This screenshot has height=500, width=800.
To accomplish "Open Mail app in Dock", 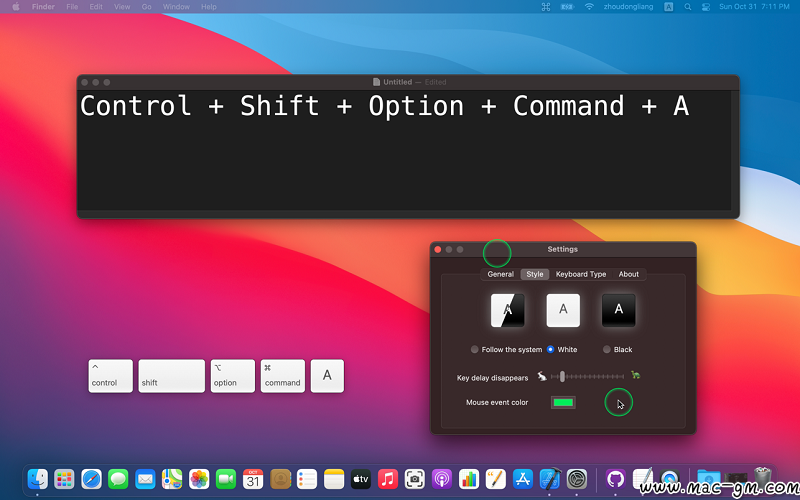I will (145, 479).
